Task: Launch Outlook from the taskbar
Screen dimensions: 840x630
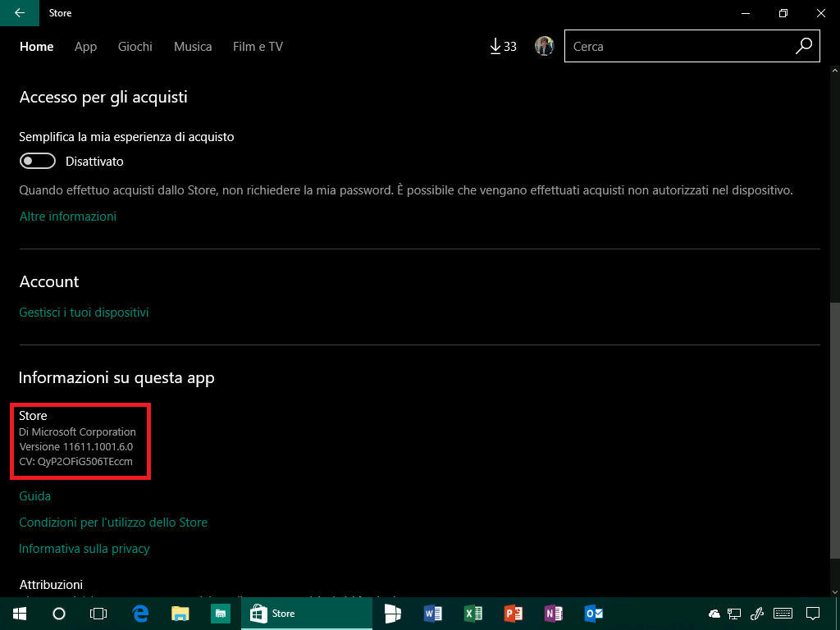Action: click(594, 614)
